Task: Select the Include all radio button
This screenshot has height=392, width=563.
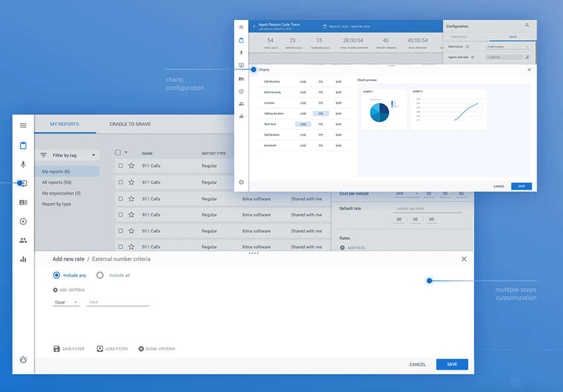Action: [100, 275]
